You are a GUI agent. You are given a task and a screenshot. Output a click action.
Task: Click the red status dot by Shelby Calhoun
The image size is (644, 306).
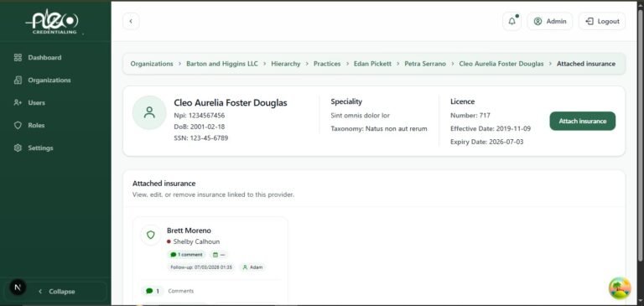click(169, 241)
